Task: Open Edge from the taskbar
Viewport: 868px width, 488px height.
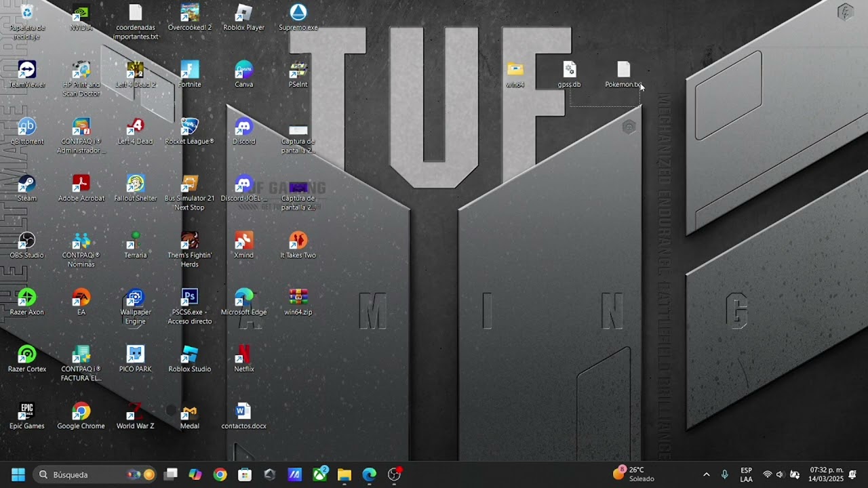Action: point(369,474)
